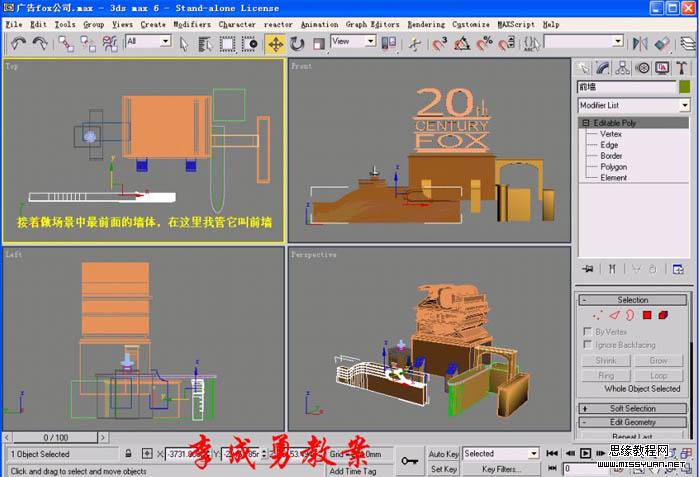Click Element selection level red cube
The width and height of the screenshot is (700, 477).
point(663,315)
